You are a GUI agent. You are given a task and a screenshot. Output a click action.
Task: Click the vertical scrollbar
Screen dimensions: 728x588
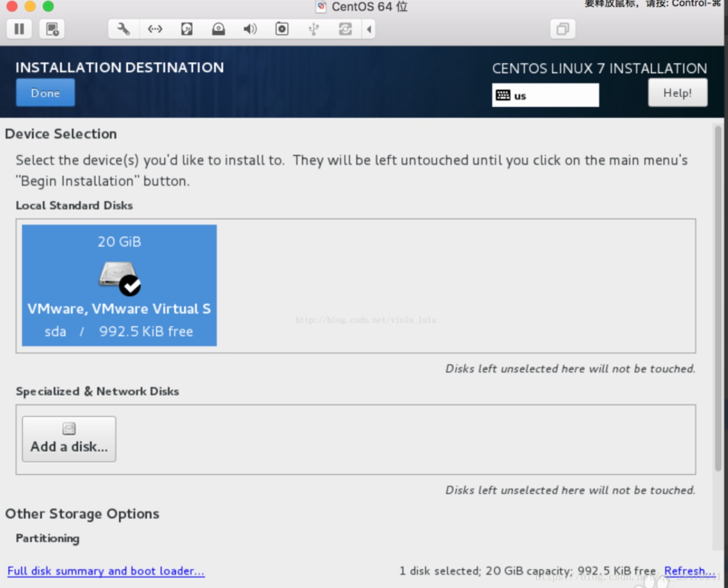click(x=718, y=299)
